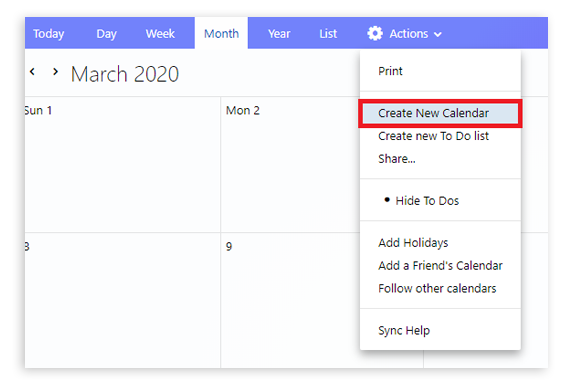Screen dimensions: 573x385
Task: Jump to Today in calendar
Action: [49, 34]
